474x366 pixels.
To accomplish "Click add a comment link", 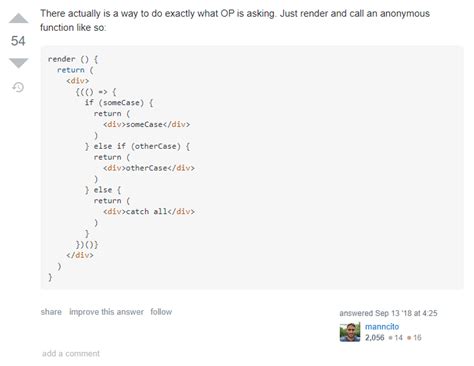I will (71, 353).
